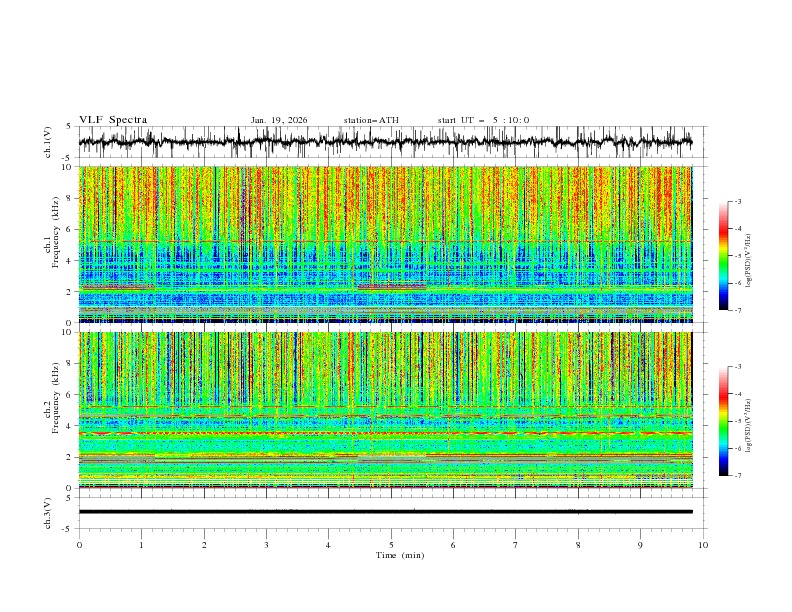Select the date text "Jan. 19, 2026"
Viewport: 792px width, 612px height.
(279, 120)
